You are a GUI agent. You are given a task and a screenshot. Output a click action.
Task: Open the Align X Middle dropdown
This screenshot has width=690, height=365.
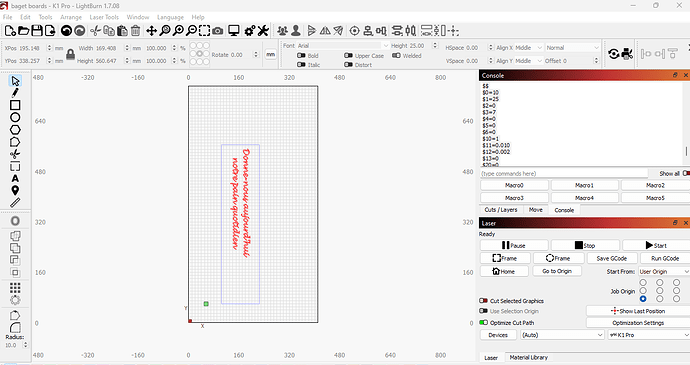coord(529,48)
